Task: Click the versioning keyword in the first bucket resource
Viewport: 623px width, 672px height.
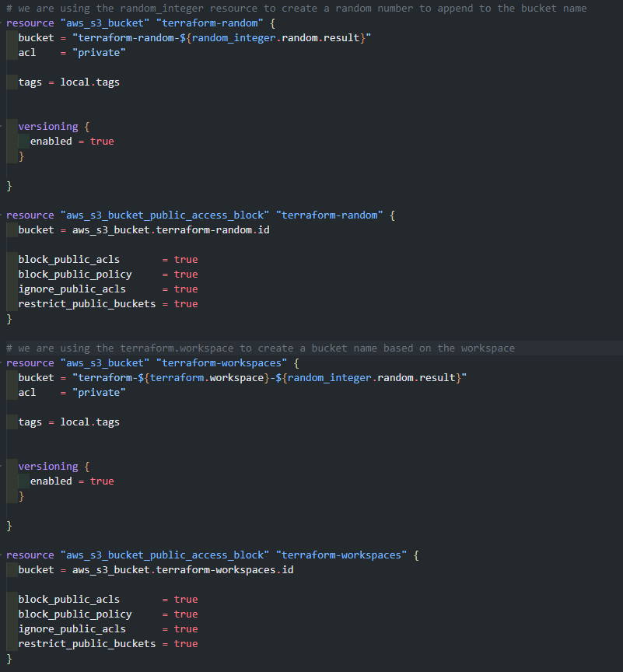Action: pos(48,127)
